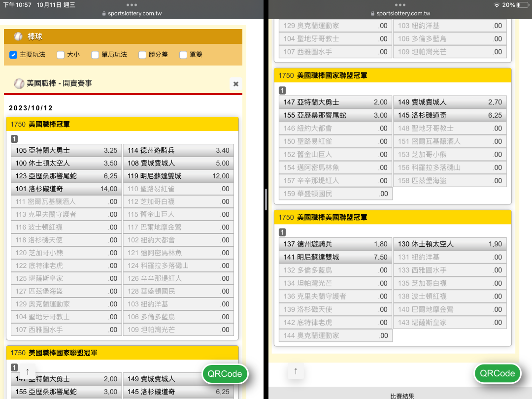Image resolution: width=532 pixels, height=399 pixels.
Task: Open multitasking dots menu of right window
Action: click(400, 5)
